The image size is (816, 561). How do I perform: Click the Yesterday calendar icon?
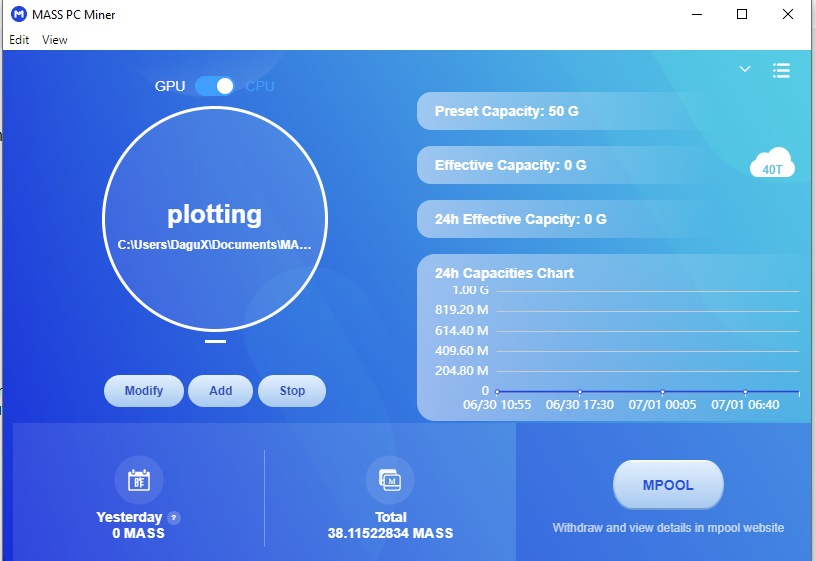(x=139, y=480)
